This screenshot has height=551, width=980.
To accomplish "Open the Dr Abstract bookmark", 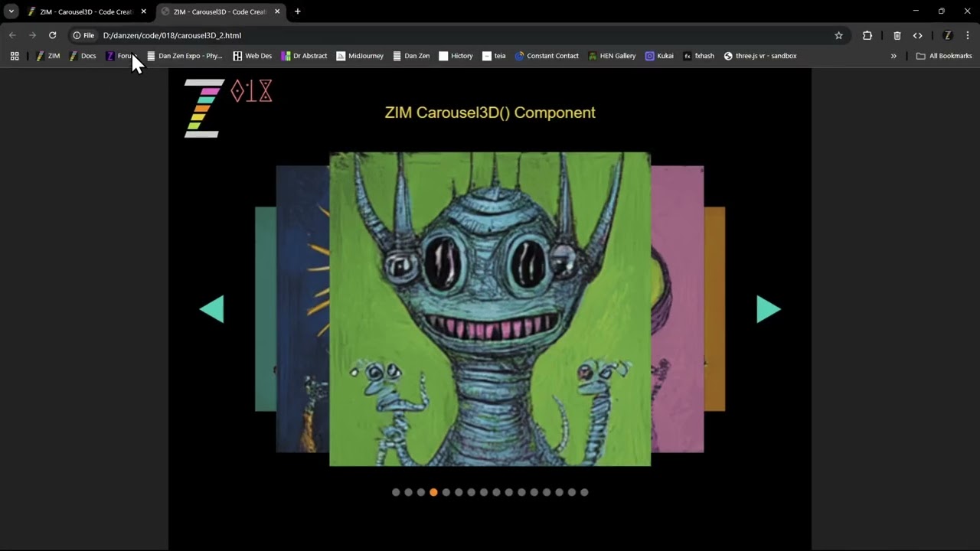I will (304, 56).
